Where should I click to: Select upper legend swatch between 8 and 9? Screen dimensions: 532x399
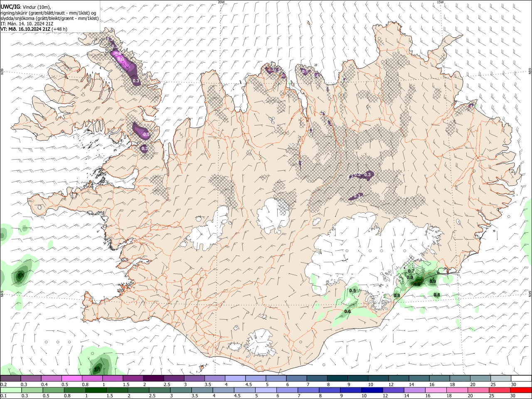tap(337, 378)
